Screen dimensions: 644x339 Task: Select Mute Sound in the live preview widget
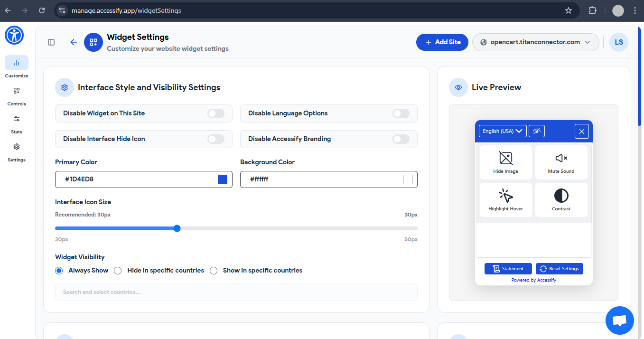pyautogui.click(x=561, y=161)
